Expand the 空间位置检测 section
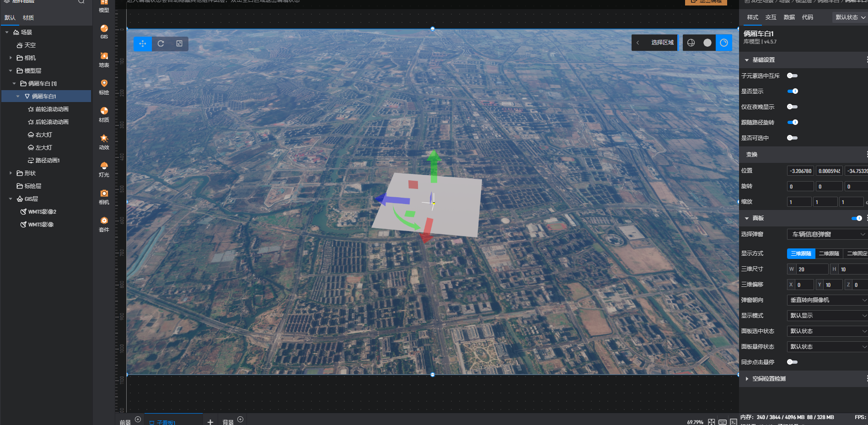Image resolution: width=868 pixels, height=425 pixels. [747, 379]
